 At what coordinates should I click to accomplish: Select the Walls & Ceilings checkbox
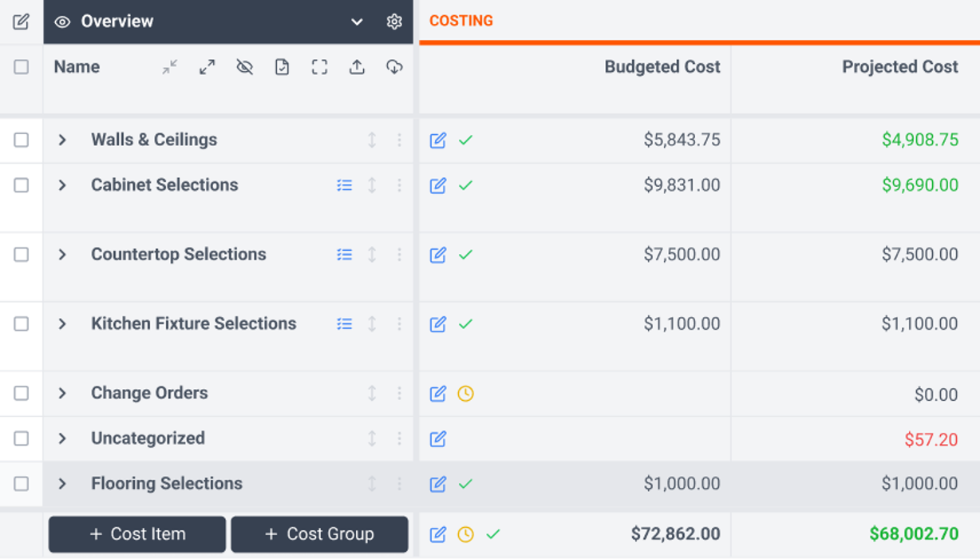(x=22, y=140)
